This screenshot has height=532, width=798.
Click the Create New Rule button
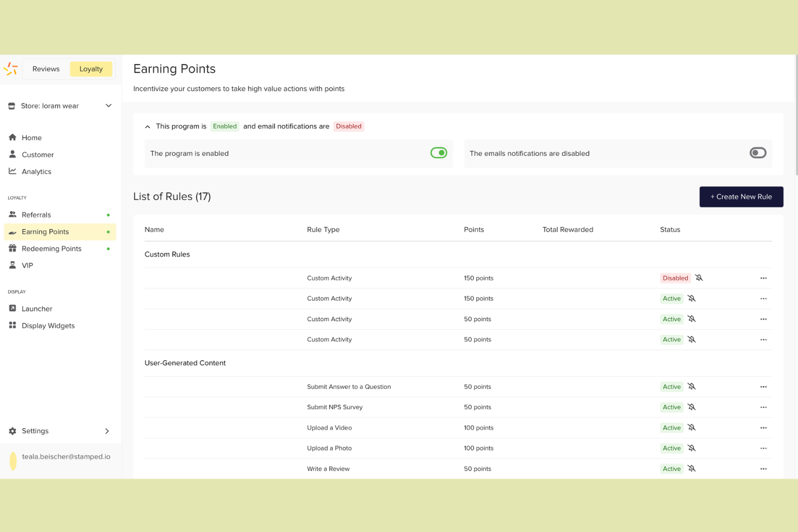[741, 197]
